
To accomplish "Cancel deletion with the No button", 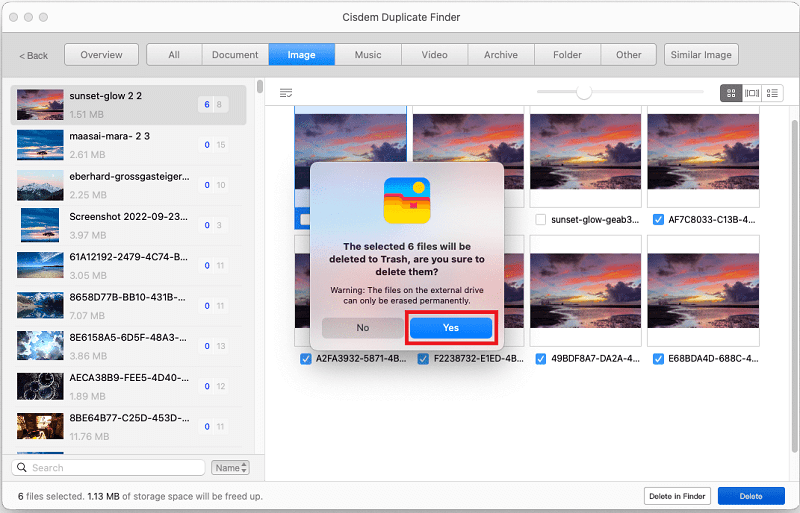I will coord(363,328).
